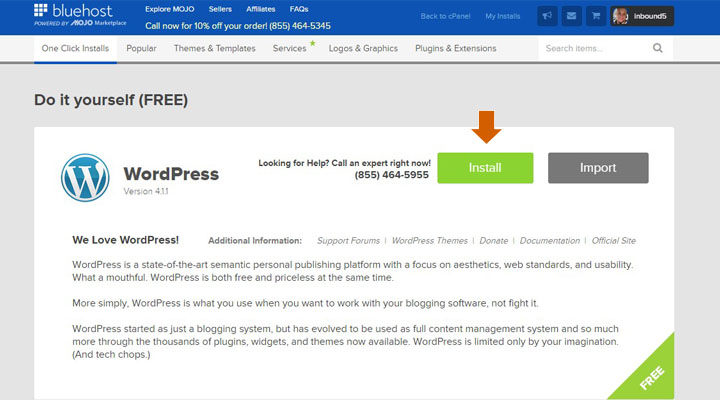
Task: Visit the Official Site link
Action: pos(613,241)
